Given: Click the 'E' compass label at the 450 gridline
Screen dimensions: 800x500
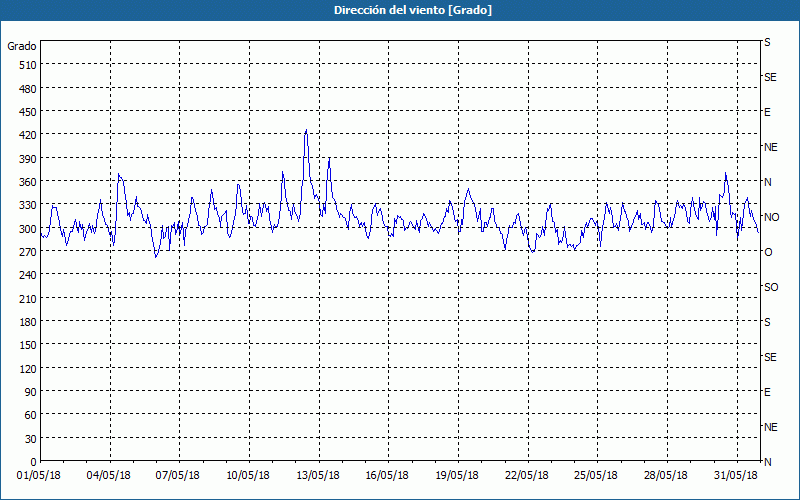Looking at the screenshot, I should click(x=767, y=112).
